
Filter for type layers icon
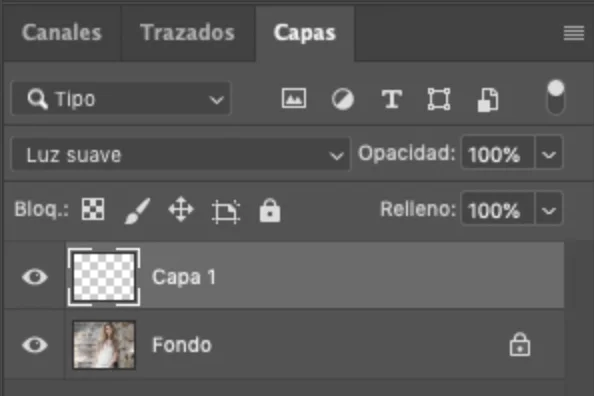[x=391, y=99]
